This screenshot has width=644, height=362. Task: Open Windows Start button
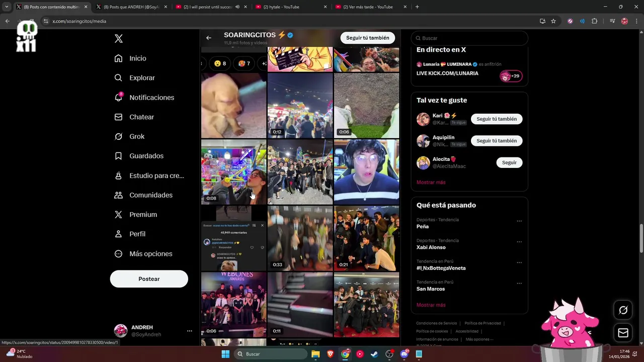(225, 354)
